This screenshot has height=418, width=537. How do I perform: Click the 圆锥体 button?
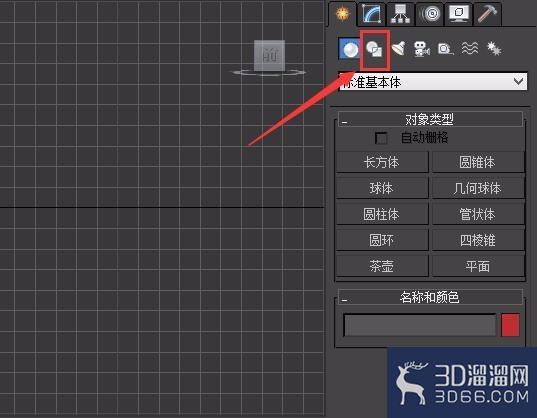click(478, 162)
